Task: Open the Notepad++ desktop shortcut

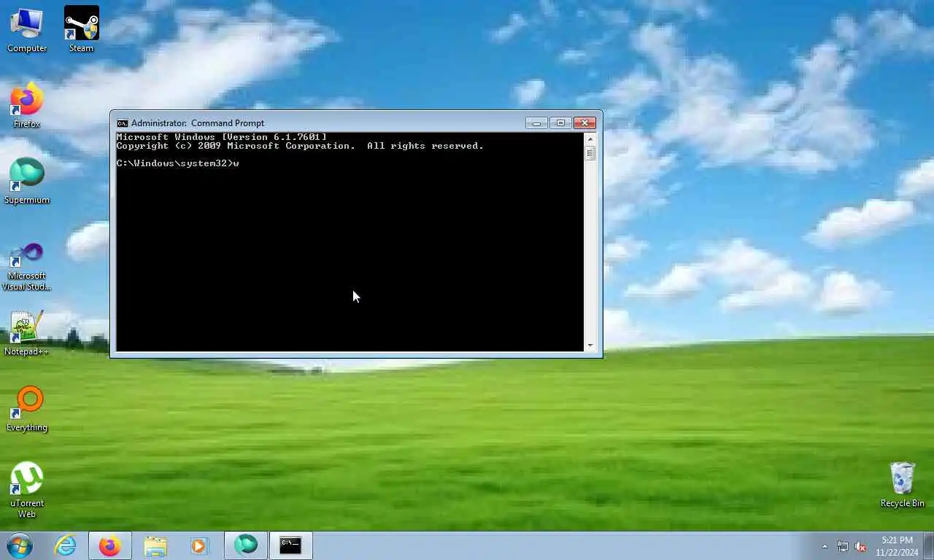Action: pyautogui.click(x=27, y=333)
